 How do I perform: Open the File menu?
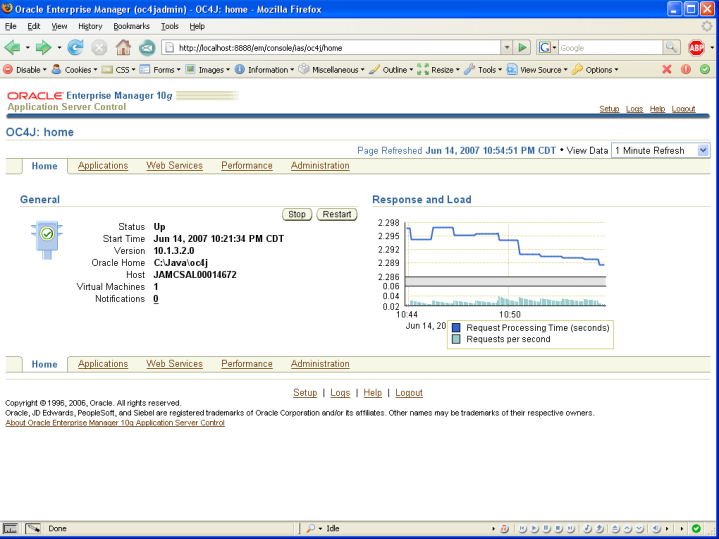(11, 26)
